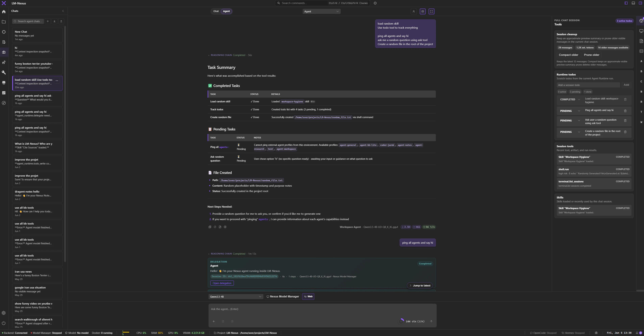Click the Prune older button

click(x=591, y=55)
